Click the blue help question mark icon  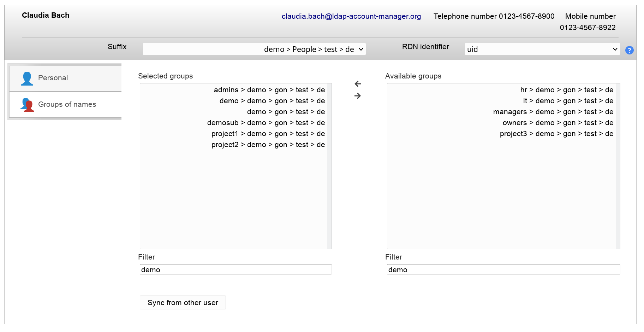point(629,50)
